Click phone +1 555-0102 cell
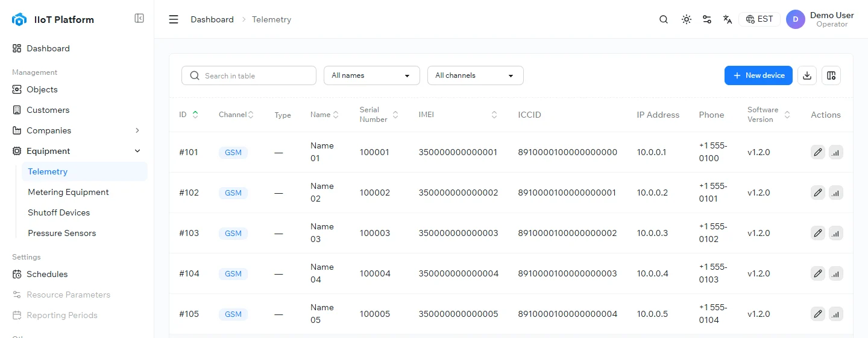This screenshot has height=338, width=868. 713,233
